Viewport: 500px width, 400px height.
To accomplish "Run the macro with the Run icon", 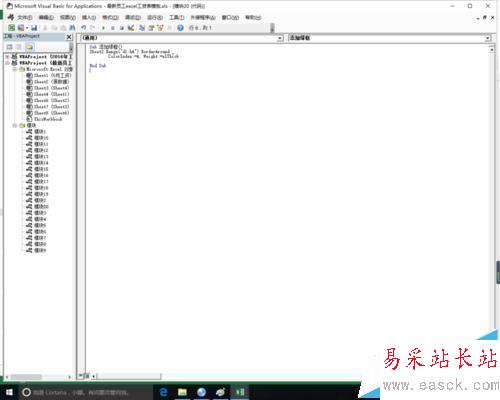I will click(x=103, y=28).
